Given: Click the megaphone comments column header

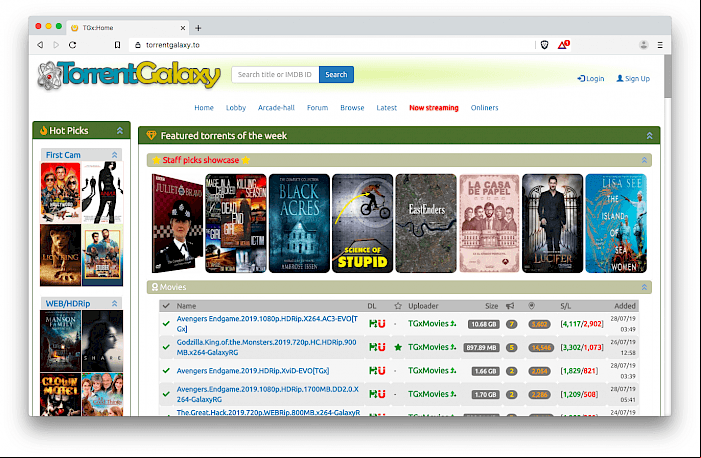Looking at the screenshot, I should click(510, 306).
